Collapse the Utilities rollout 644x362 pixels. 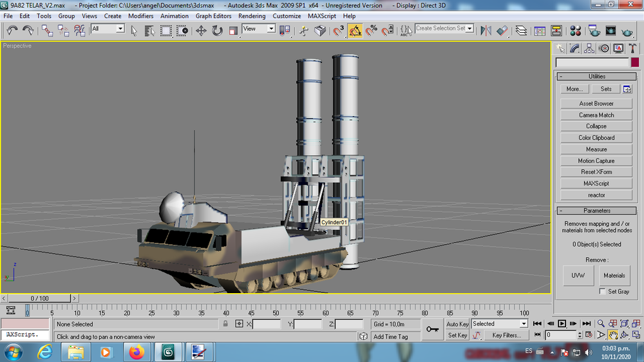pyautogui.click(x=597, y=77)
